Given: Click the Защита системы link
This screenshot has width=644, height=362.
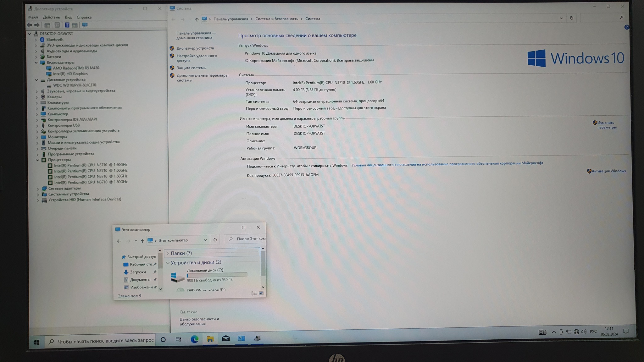Looking at the screenshot, I should 191,68.
